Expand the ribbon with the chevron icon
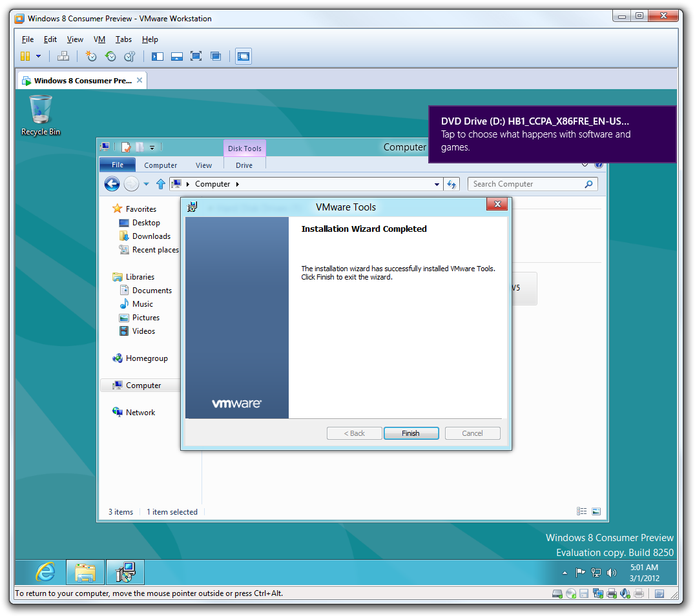 (585, 165)
